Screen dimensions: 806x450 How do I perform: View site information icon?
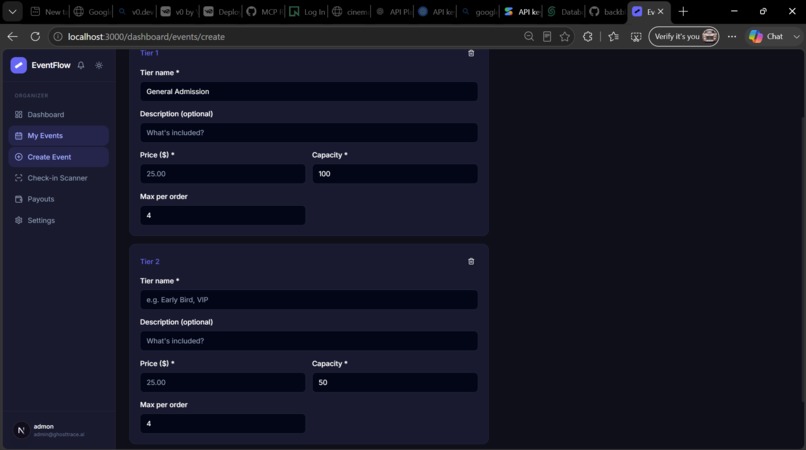coord(58,37)
